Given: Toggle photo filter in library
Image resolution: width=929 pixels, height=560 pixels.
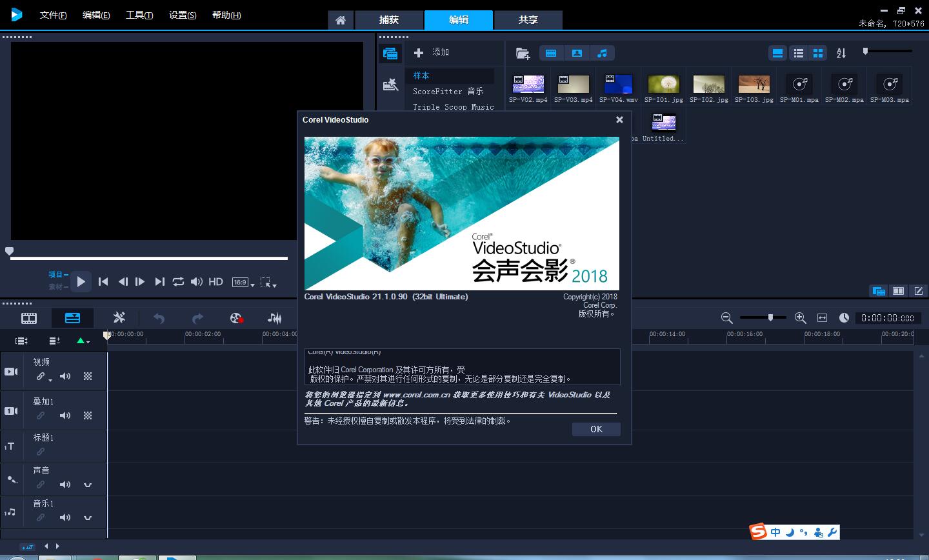Looking at the screenshot, I should 577,53.
